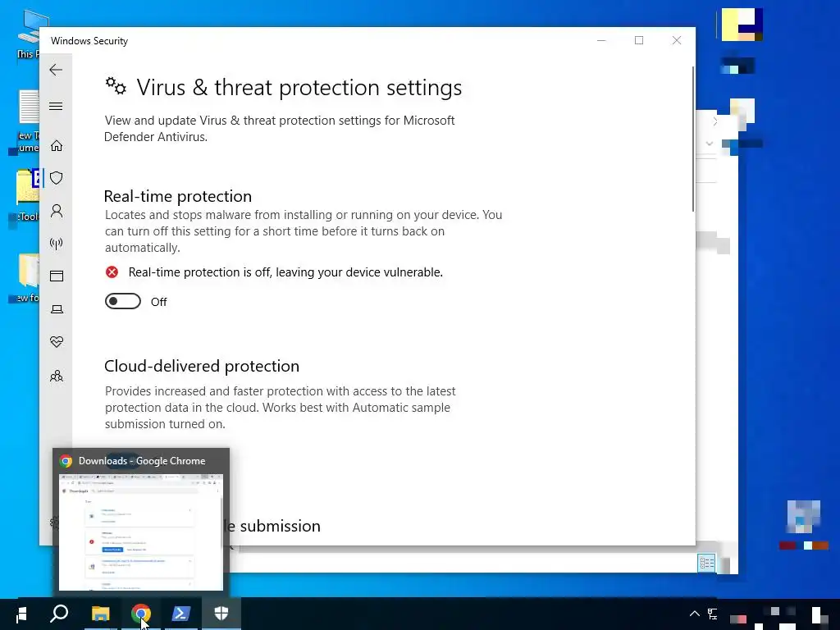840x630 pixels.
Task: Open Virus & threat protection shield icon
Action: pos(57,178)
